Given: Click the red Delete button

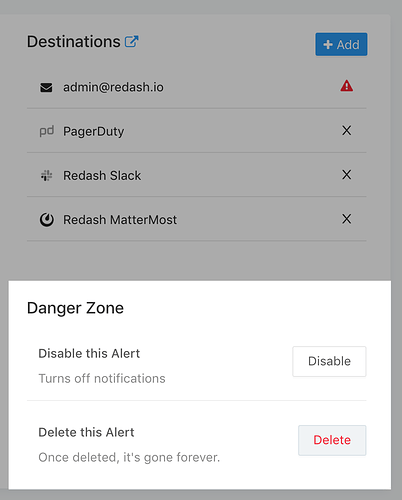Looking at the screenshot, I should pyautogui.click(x=332, y=440).
